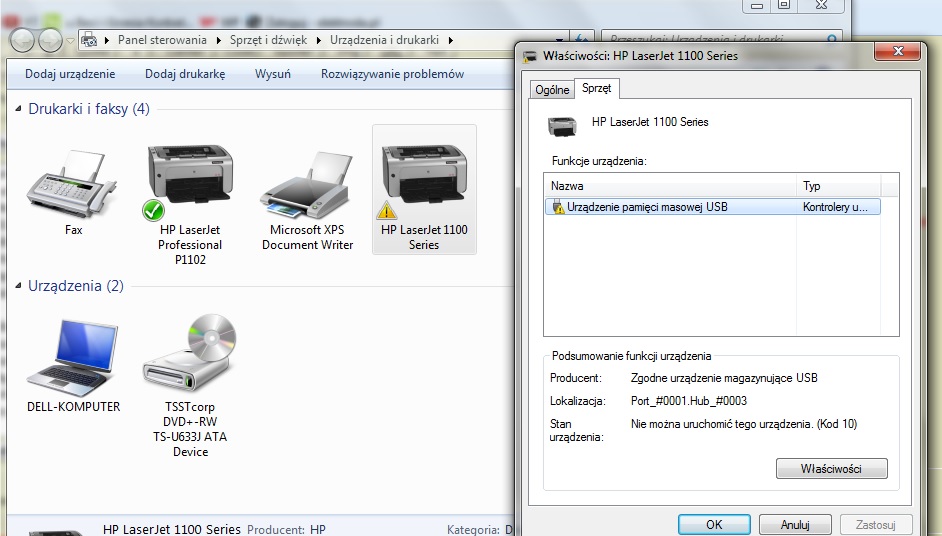Collapse the Drukarki i faksy group
Image resolution: width=942 pixels, height=536 pixels.
pyautogui.click(x=19, y=109)
